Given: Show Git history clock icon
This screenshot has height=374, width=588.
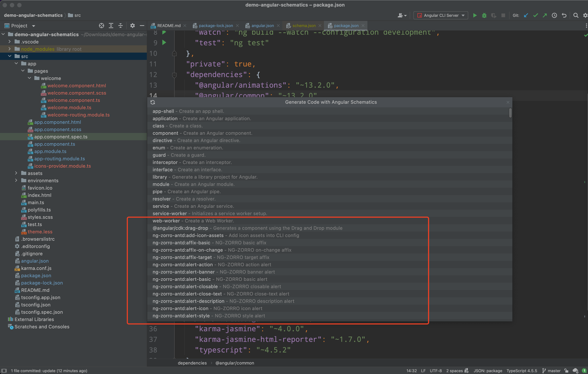Looking at the screenshot, I should click(554, 15).
